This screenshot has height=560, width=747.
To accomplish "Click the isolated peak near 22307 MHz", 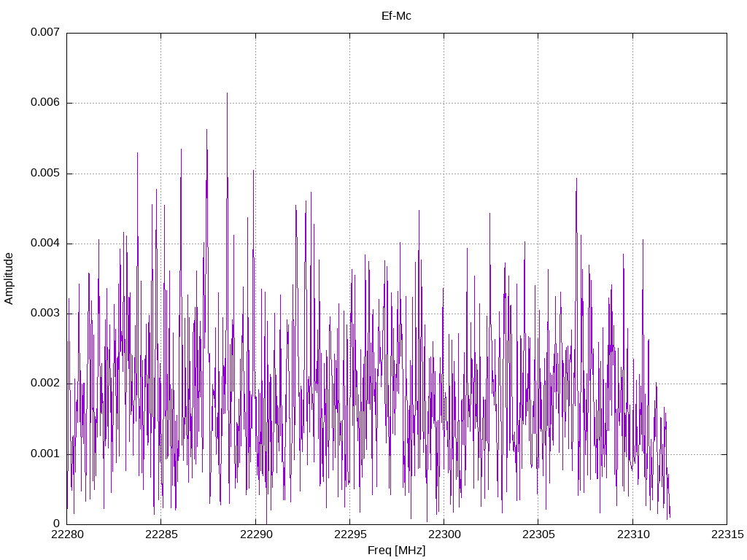I will (x=576, y=179).
